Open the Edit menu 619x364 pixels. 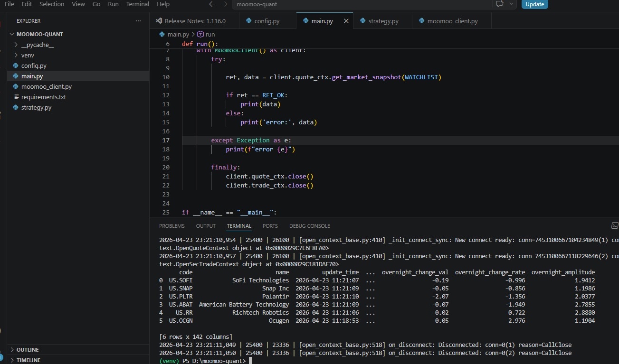point(27,4)
